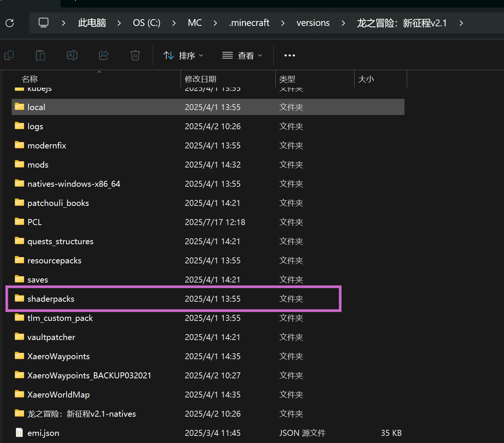Click the Delete trash icon in toolbar

tap(135, 56)
